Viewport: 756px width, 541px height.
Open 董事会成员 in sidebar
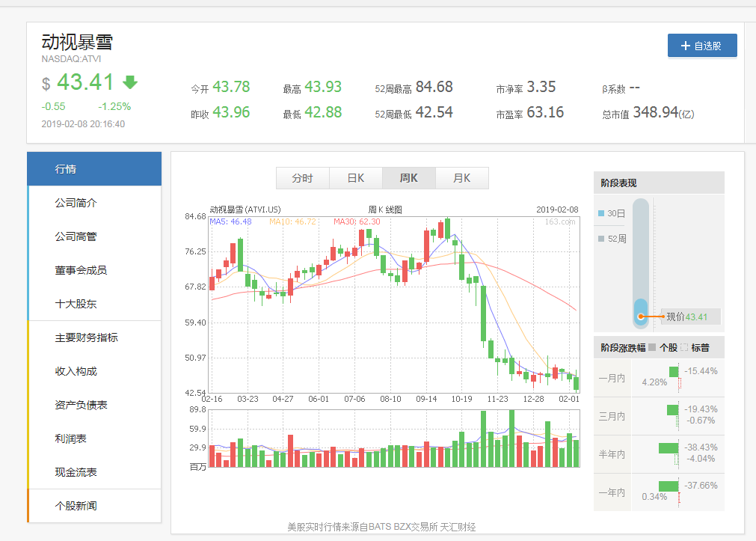point(94,270)
